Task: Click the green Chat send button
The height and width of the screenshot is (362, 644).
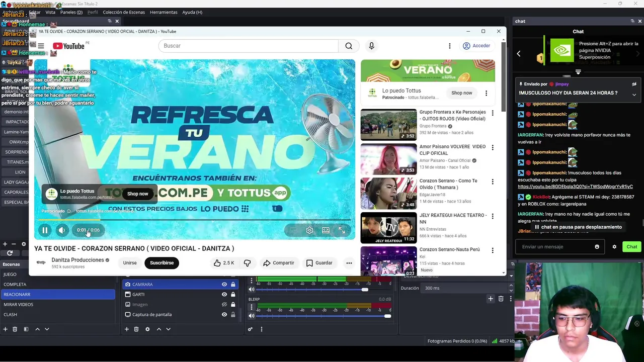Action: (632, 247)
